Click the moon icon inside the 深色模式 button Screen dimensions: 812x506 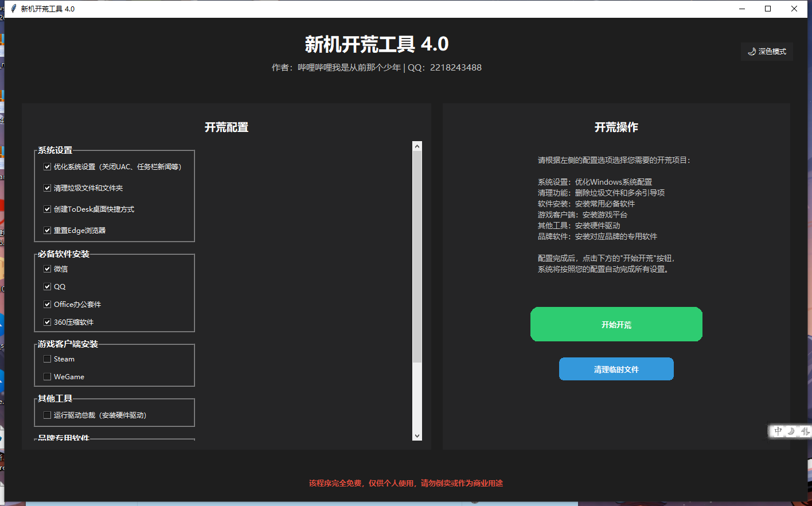click(x=751, y=51)
